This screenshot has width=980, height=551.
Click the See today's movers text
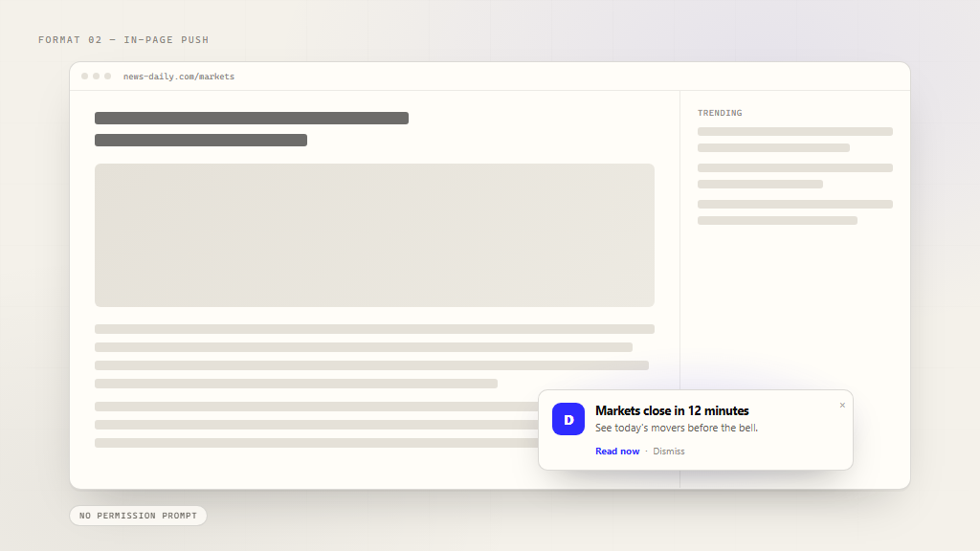point(677,428)
